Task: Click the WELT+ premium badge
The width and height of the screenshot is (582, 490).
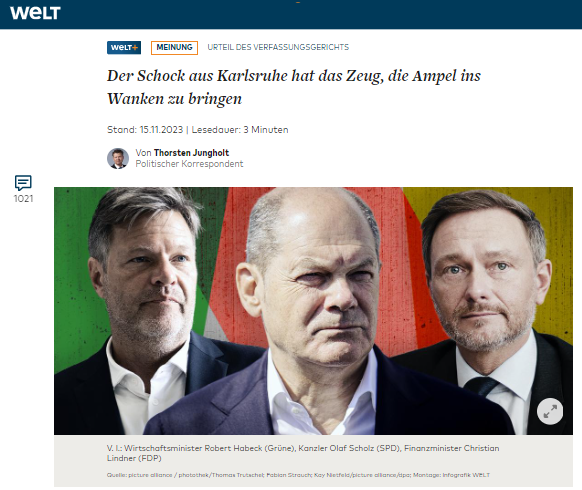Action: (x=124, y=48)
